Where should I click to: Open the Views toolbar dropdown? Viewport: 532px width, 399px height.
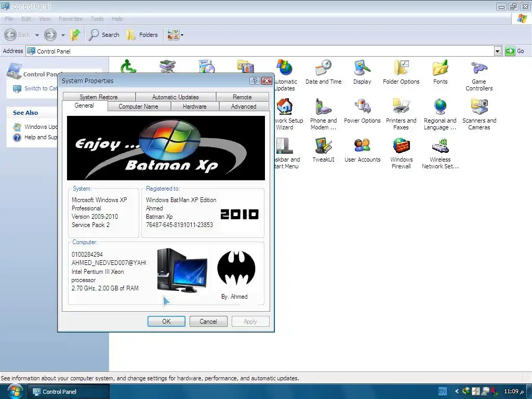175,35
